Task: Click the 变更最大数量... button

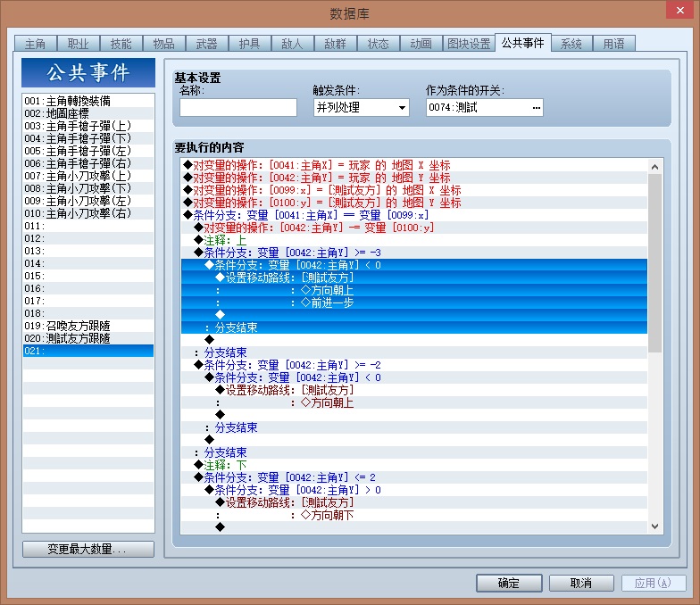Action: click(x=87, y=549)
